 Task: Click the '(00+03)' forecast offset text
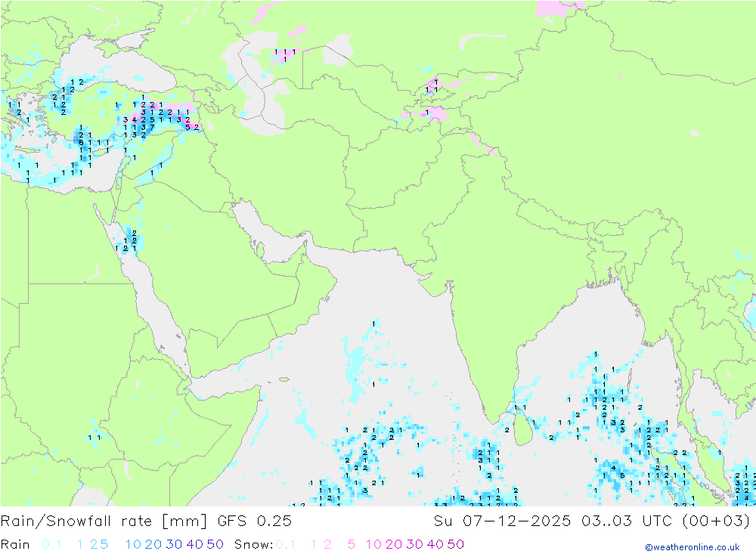[717, 522]
